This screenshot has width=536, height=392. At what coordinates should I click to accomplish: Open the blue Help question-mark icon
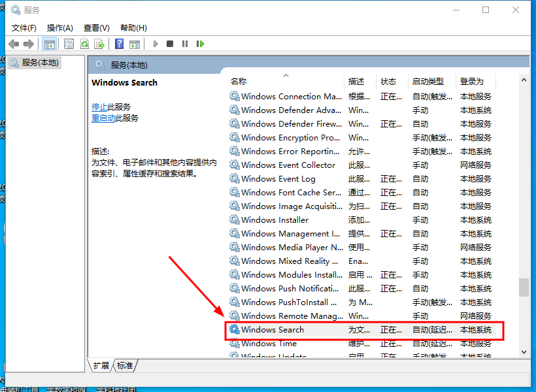pos(119,44)
